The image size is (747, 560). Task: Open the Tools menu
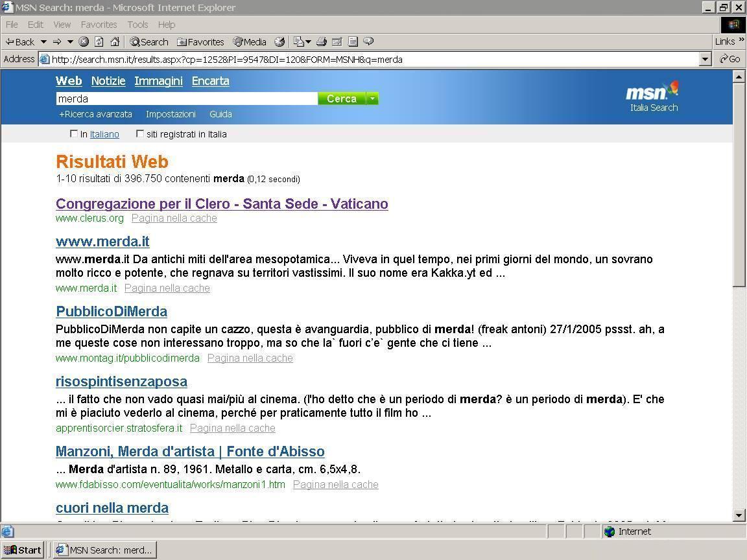point(137,25)
